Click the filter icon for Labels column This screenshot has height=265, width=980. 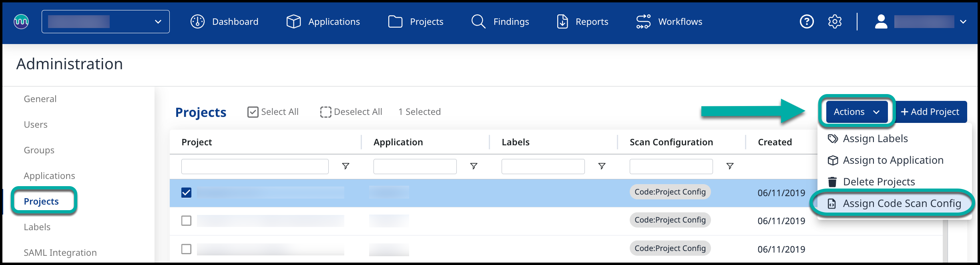(602, 166)
